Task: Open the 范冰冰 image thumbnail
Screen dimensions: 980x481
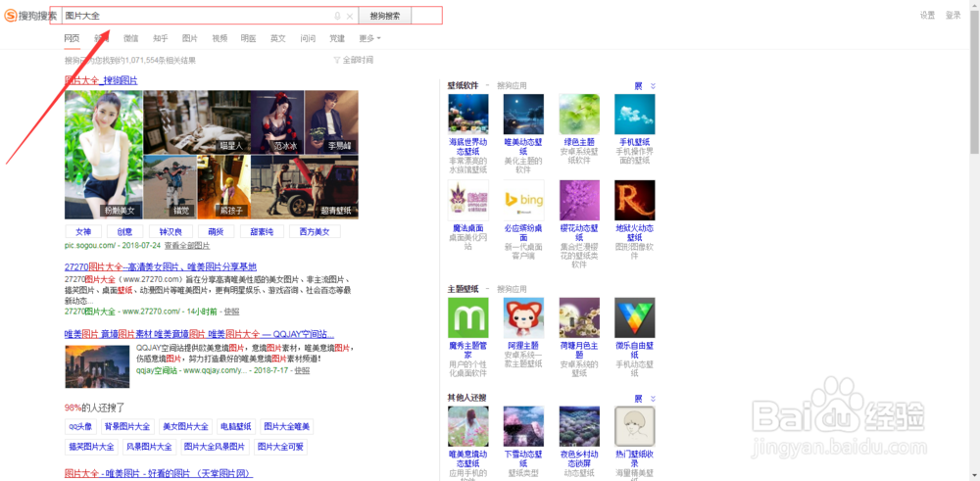Action: pyautogui.click(x=277, y=121)
